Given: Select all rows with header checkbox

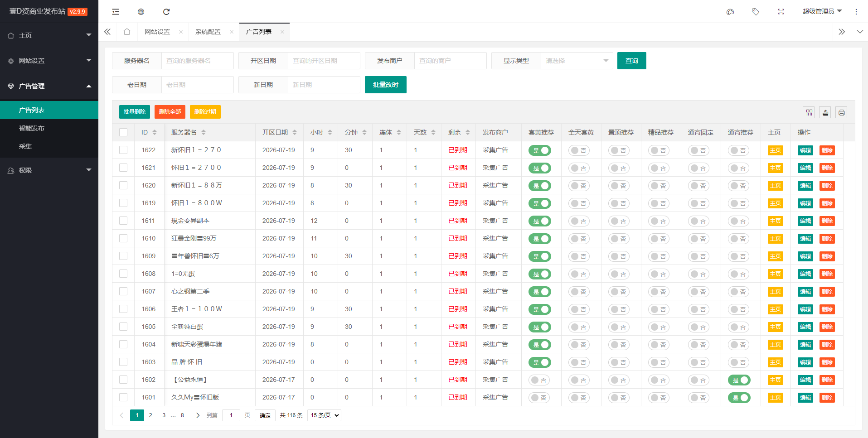Looking at the screenshot, I should [x=123, y=132].
